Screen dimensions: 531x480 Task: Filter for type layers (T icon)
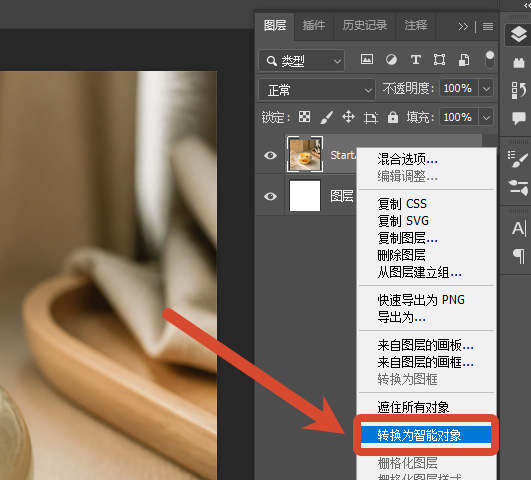click(416, 60)
